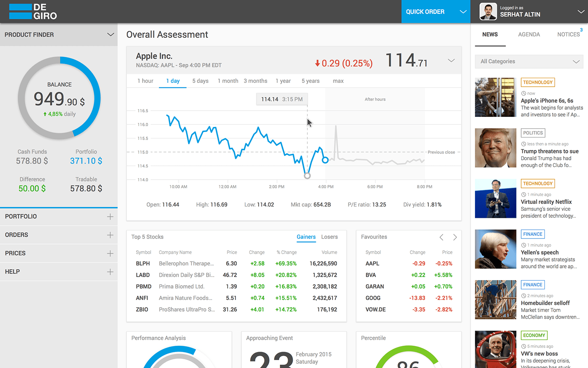Click the Finance tag on Homebuilder selloff
Viewport: 588px width, 368px height.
click(x=533, y=285)
